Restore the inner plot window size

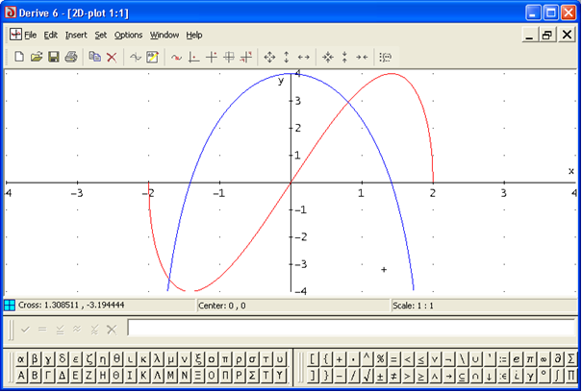pos(546,35)
